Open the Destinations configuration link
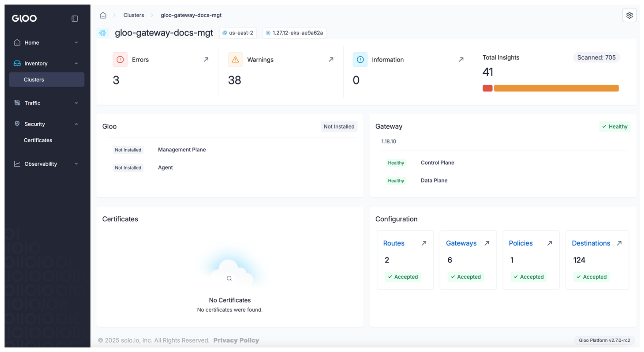 click(x=591, y=243)
